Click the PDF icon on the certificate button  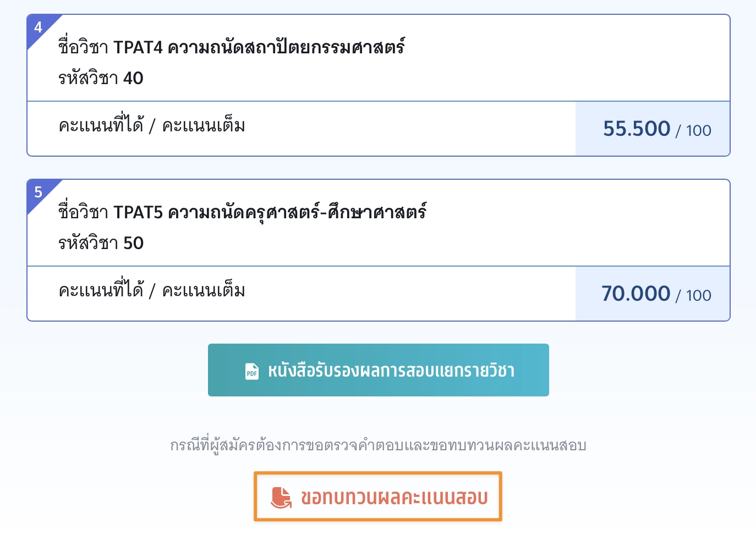251,371
